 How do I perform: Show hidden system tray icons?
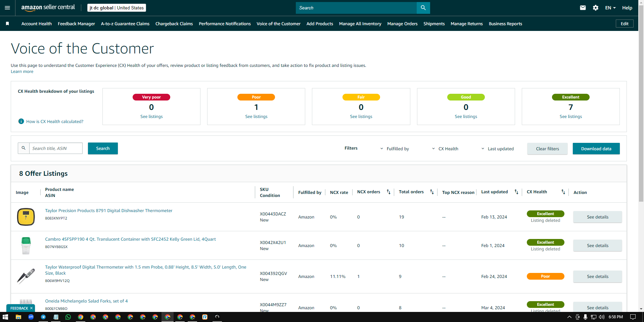click(x=569, y=317)
